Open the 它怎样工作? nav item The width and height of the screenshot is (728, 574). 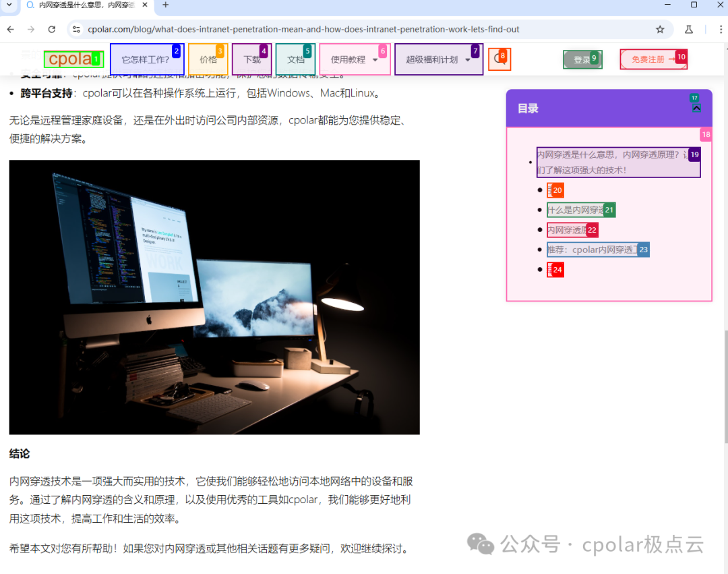(x=145, y=59)
